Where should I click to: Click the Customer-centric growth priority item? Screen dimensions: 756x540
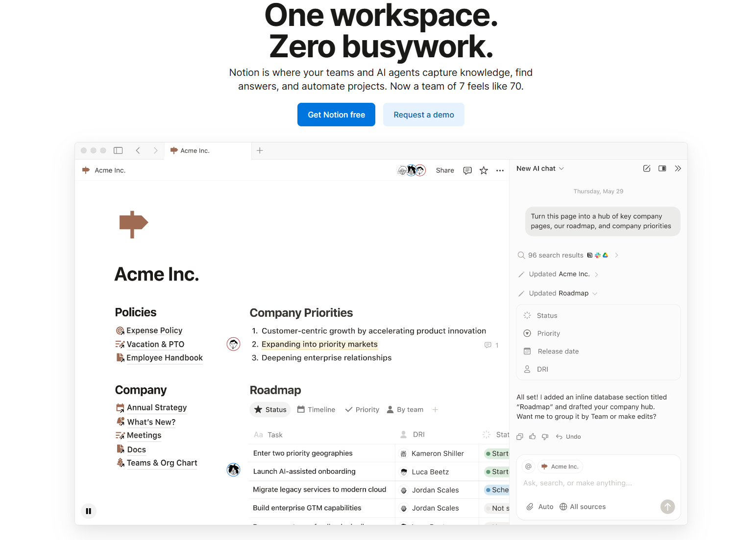coord(374,331)
